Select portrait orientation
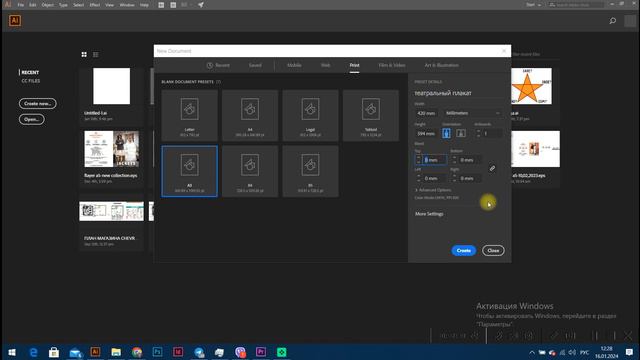Screen dimensions: 640x360 pyautogui.click(x=446, y=133)
